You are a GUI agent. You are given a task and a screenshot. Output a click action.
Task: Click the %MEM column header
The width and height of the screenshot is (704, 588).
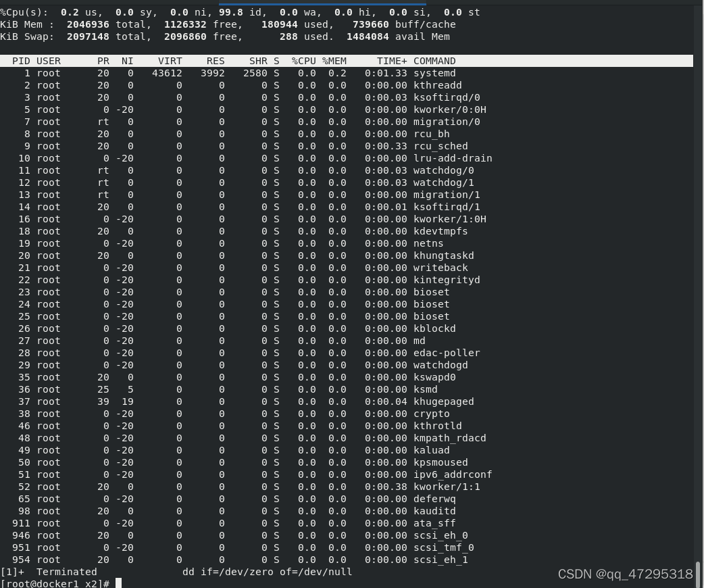tap(334, 61)
